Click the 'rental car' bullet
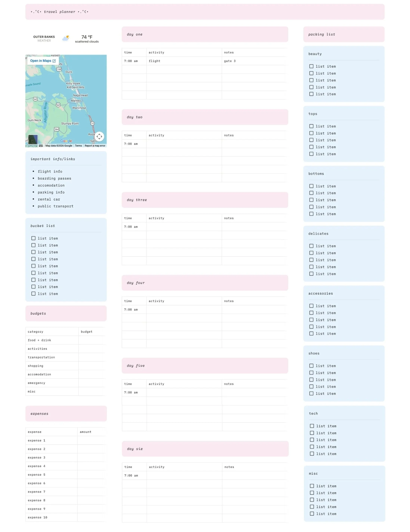Image resolution: width=410 pixels, height=532 pixels. 49,199
